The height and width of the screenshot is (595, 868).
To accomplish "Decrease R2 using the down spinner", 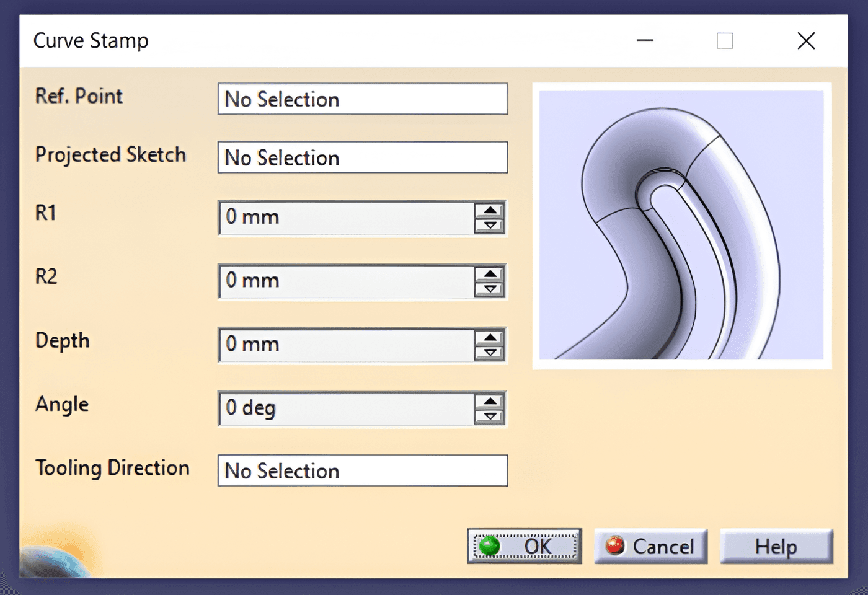I will tap(490, 289).
